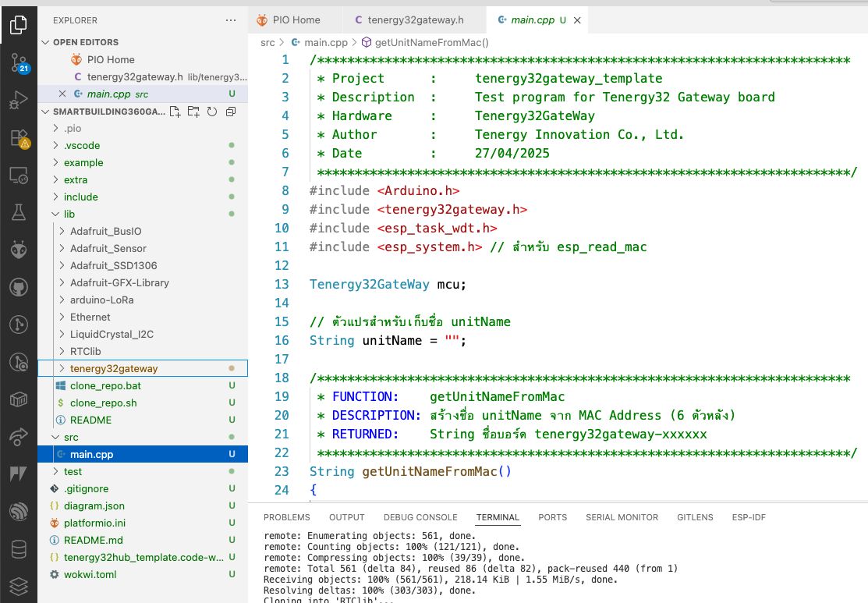868x603 pixels.
Task: Switch to GitLens panel tab
Action: [x=695, y=517]
